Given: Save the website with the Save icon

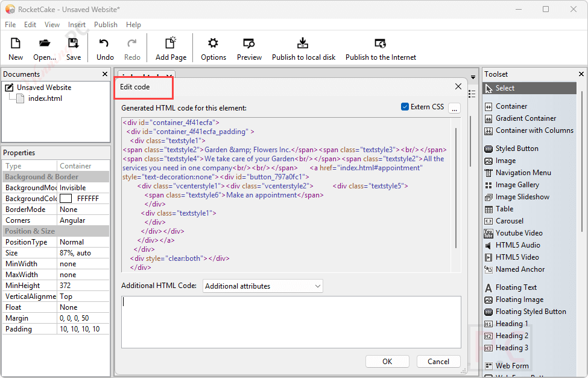Looking at the screenshot, I should coord(74,49).
